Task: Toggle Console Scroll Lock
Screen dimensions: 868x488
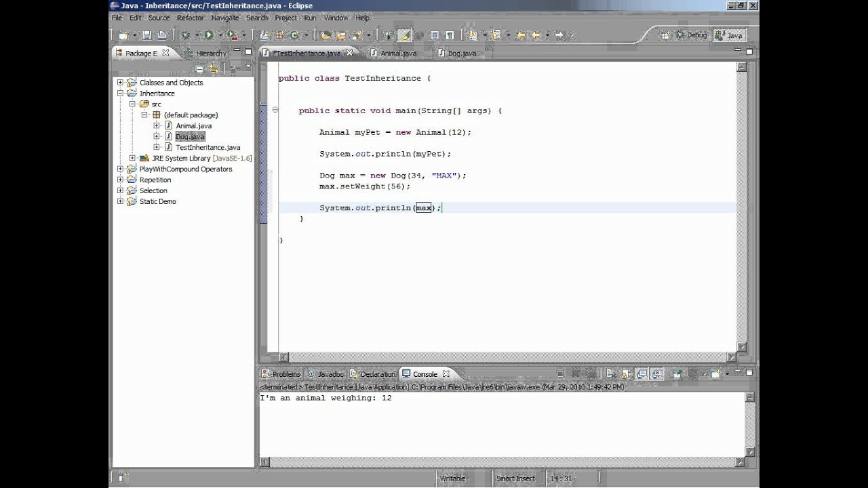Action: [x=625, y=373]
